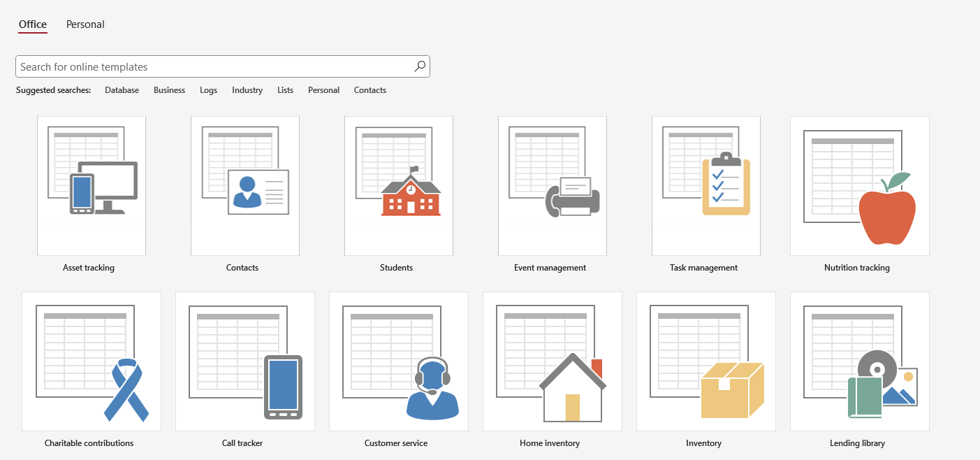
Task: Select the Contacts template thumbnail
Action: point(245,186)
